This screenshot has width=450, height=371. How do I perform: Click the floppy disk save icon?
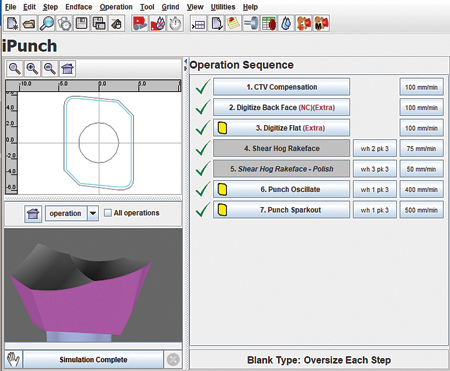(x=81, y=24)
